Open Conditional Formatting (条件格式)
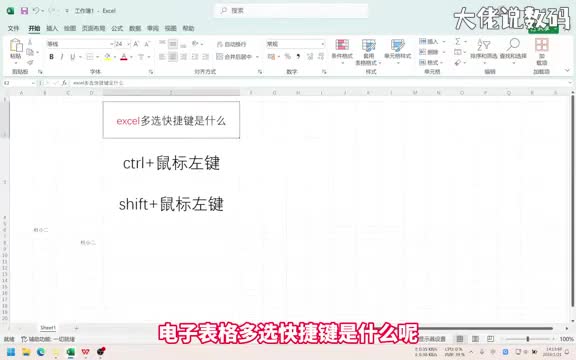This screenshot has width=576, height=360. [342, 50]
